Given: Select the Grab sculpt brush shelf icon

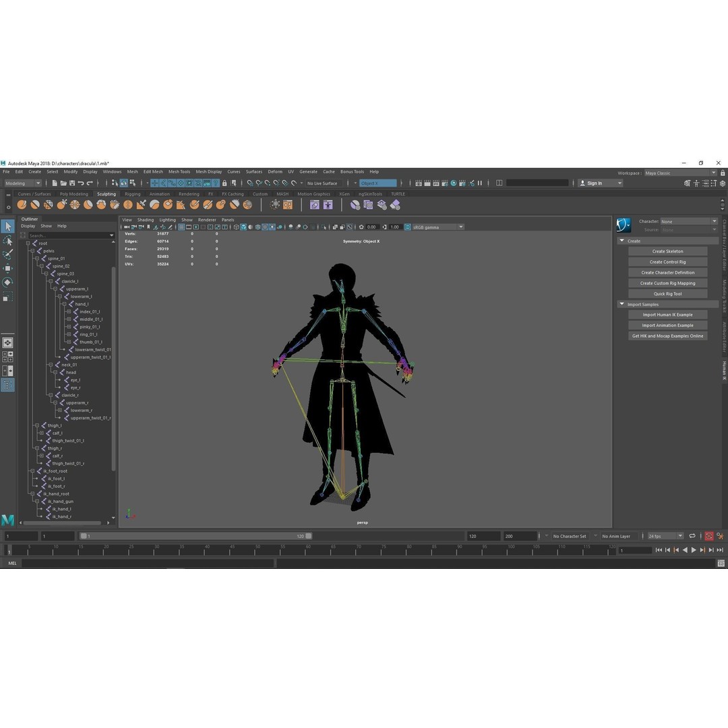Looking at the screenshot, I should tap(62, 205).
